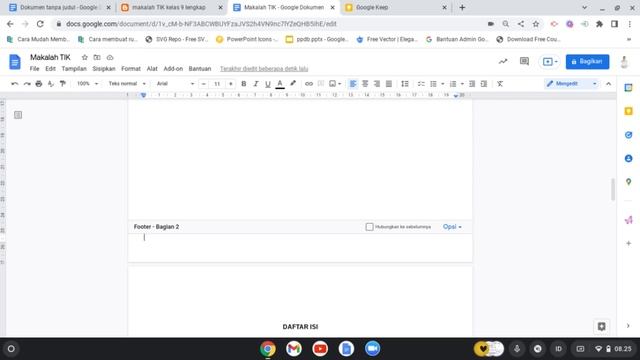Increase font size with plus button
This screenshot has width=640, height=360.
pos(231,84)
